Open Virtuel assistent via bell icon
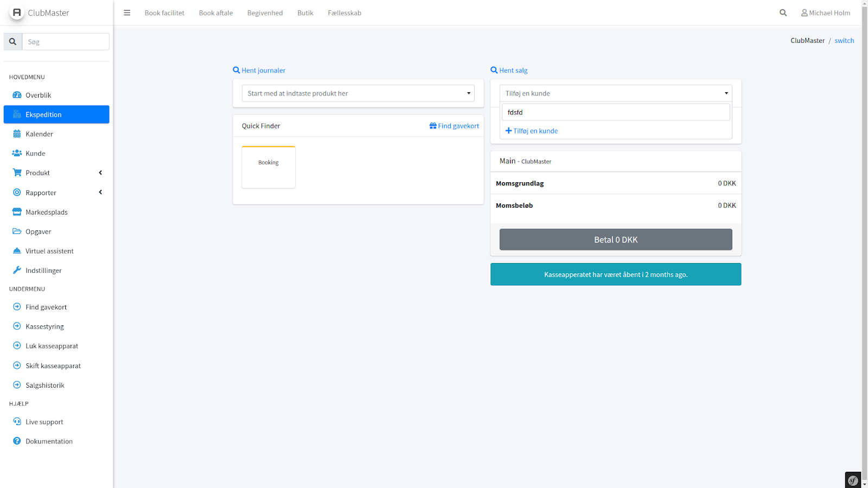Image resolution: width=868 pixels, height=488 pixels. 17,251
